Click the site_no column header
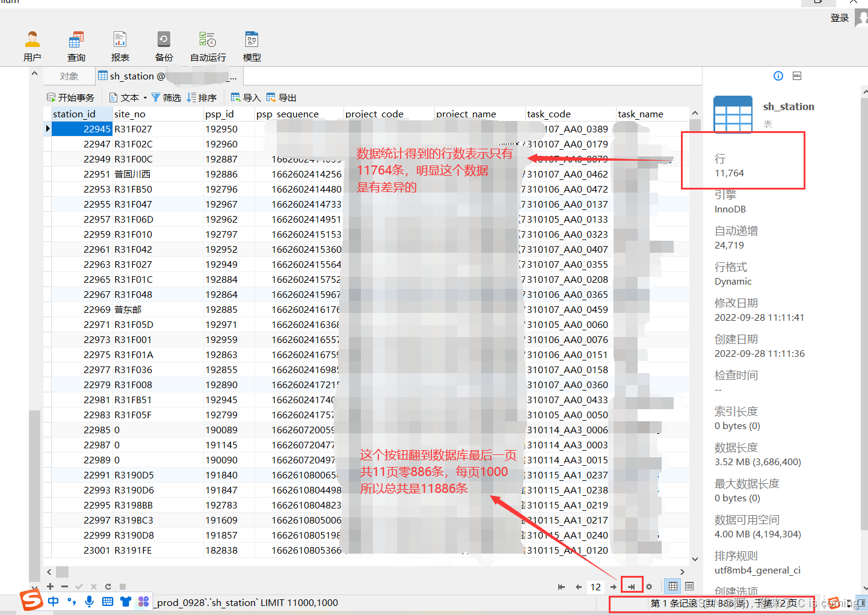This screenshot has height=615, width=868. pos(158,114)
